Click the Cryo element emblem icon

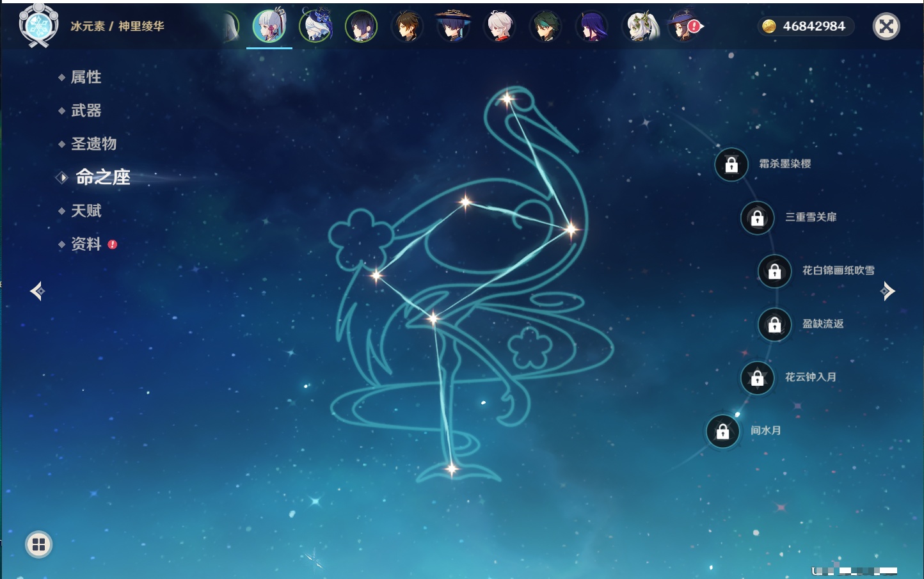(38, 26)
